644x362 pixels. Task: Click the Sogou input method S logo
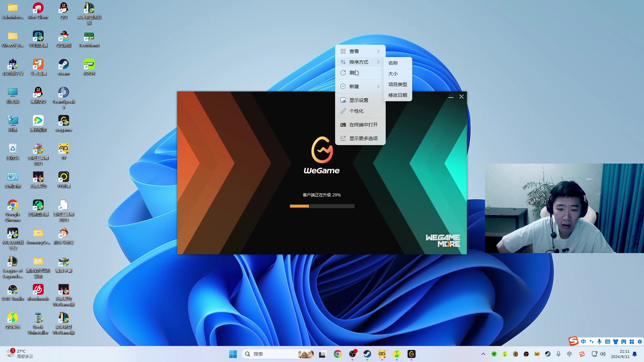click(x=573, y=341)
